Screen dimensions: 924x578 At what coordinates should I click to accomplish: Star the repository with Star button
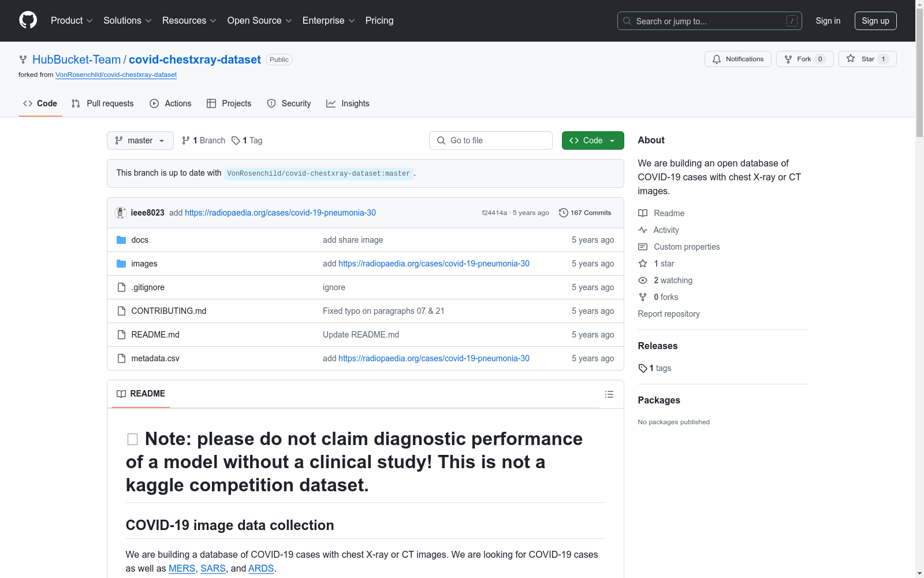(867, 59)
